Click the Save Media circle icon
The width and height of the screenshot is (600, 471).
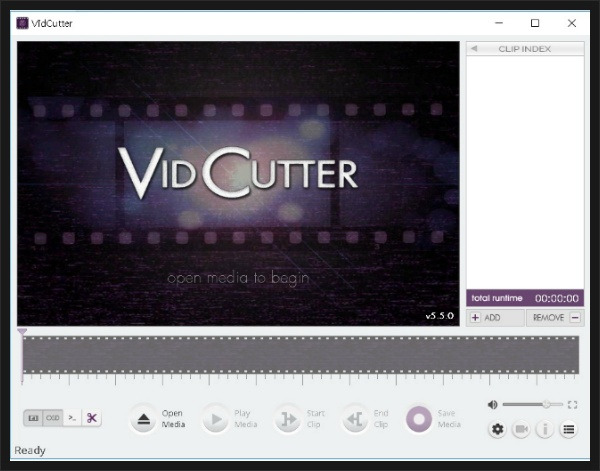[419, 419]
